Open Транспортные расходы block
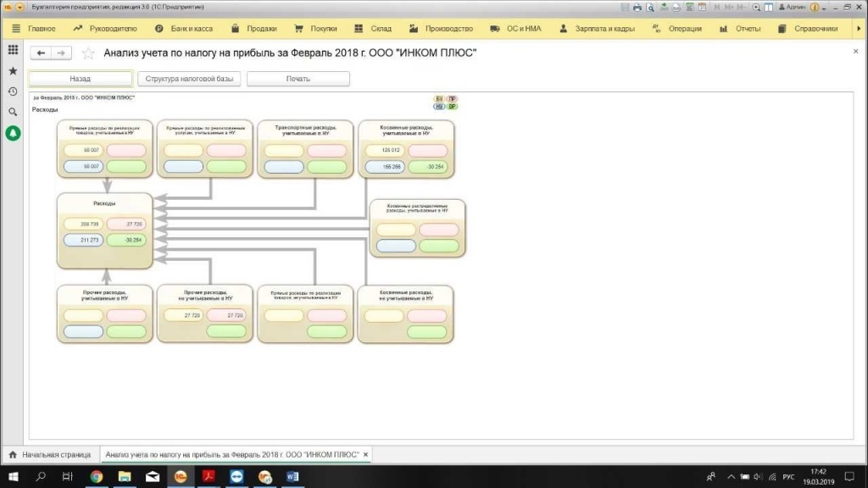The image size is (868, 488). pyautogui.click(x=305, y=149)
